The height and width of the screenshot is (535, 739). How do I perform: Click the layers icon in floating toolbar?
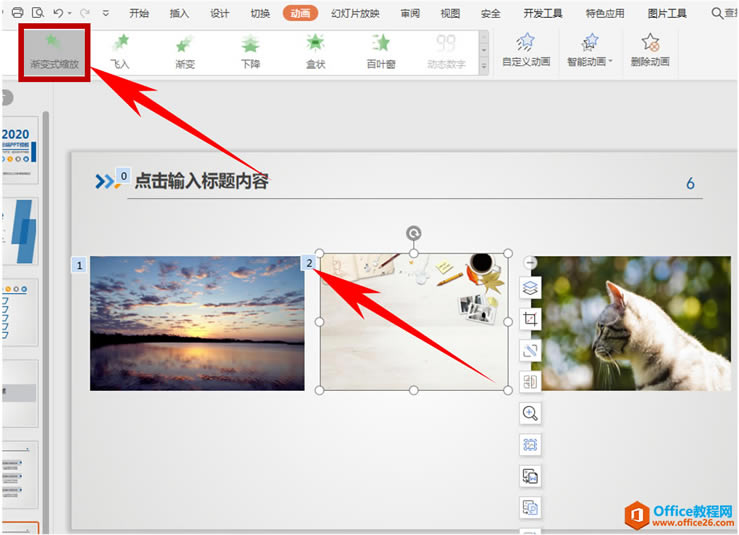pyautogui.click(x=530, y=288)
